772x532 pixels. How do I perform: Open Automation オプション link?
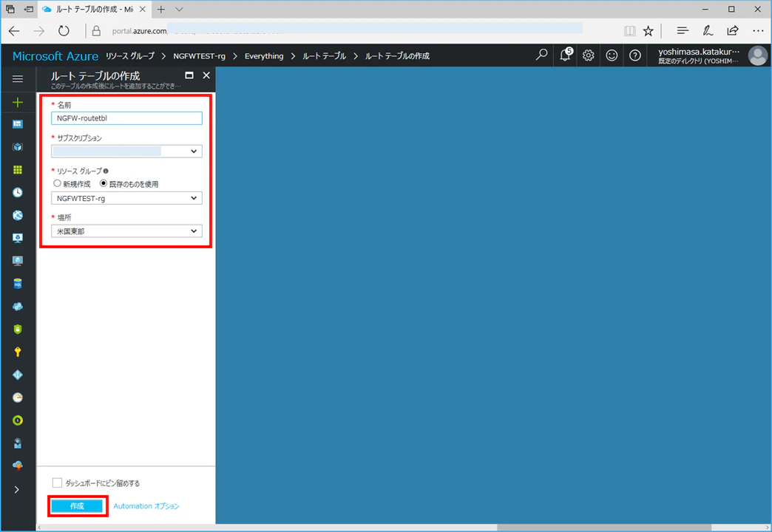[146, 506]
